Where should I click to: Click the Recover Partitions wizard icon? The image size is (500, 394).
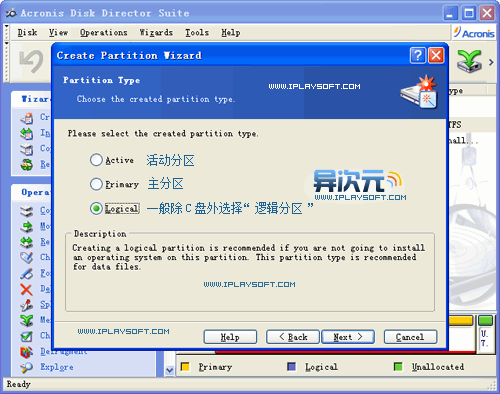click(27, 165)
